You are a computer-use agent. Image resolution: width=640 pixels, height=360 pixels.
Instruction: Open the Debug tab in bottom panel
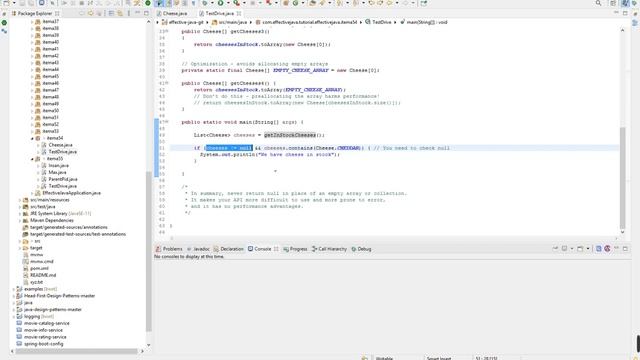[361, 249]
